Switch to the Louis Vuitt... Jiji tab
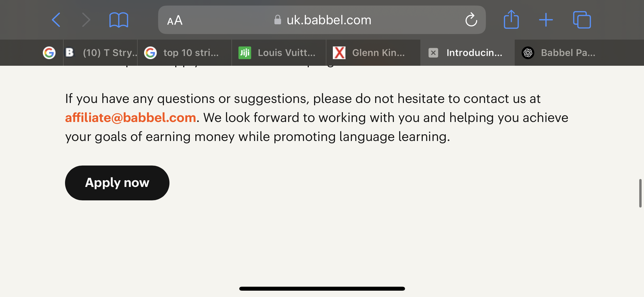This screenshot has width=644, height=297. pos(279,53)
